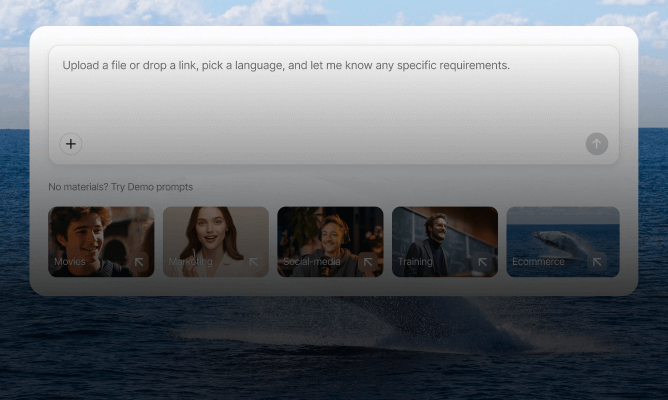The image size is (668, 400).
Task: Click the plus attachment icon
Action: [71, 144]
